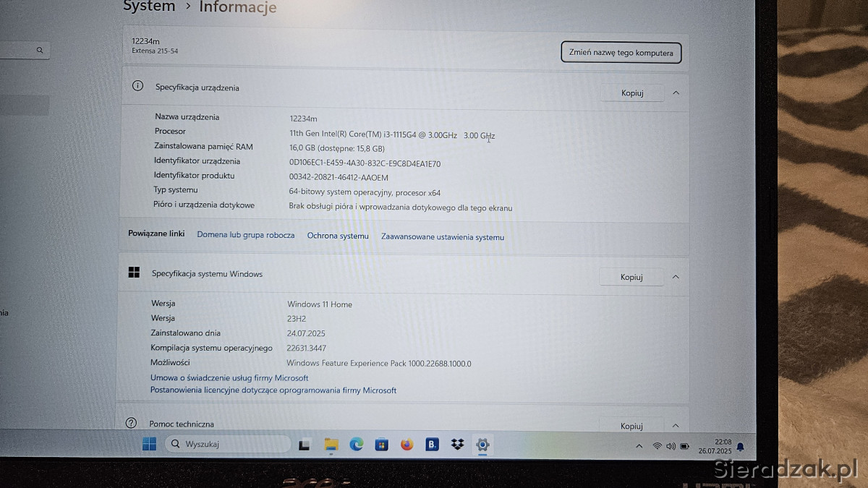Open Domena lub grupa robocza link

point(246,235)
